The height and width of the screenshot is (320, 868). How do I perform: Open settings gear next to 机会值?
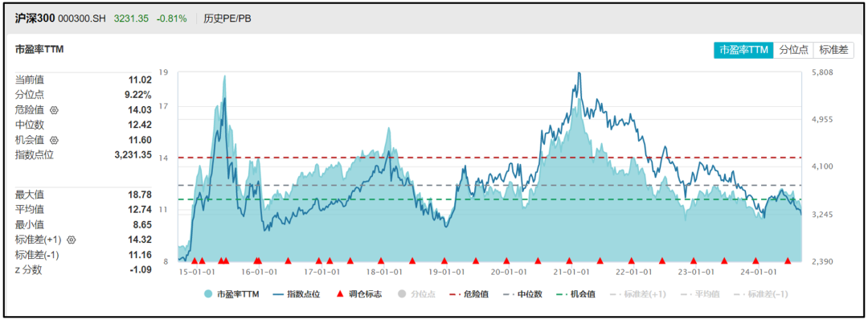(54, 140)
